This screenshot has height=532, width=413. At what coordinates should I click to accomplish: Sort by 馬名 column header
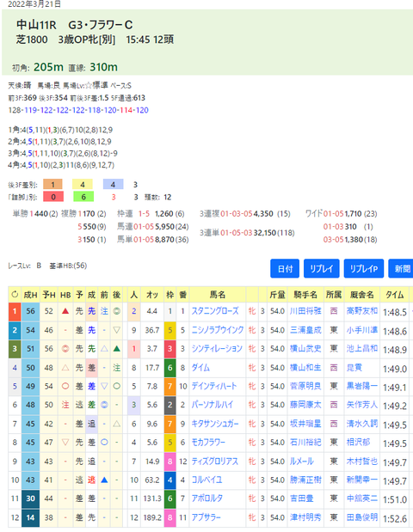pyautogui.click(x=218, y=295)
